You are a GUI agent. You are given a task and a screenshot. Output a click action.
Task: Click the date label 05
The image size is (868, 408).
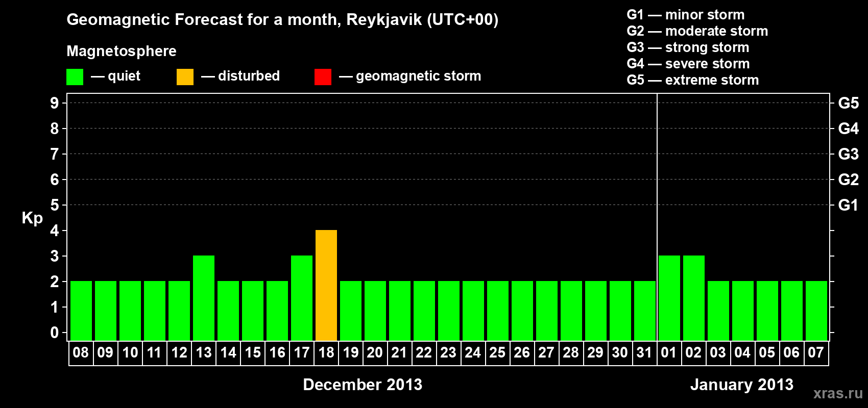[x=767, y=352]
